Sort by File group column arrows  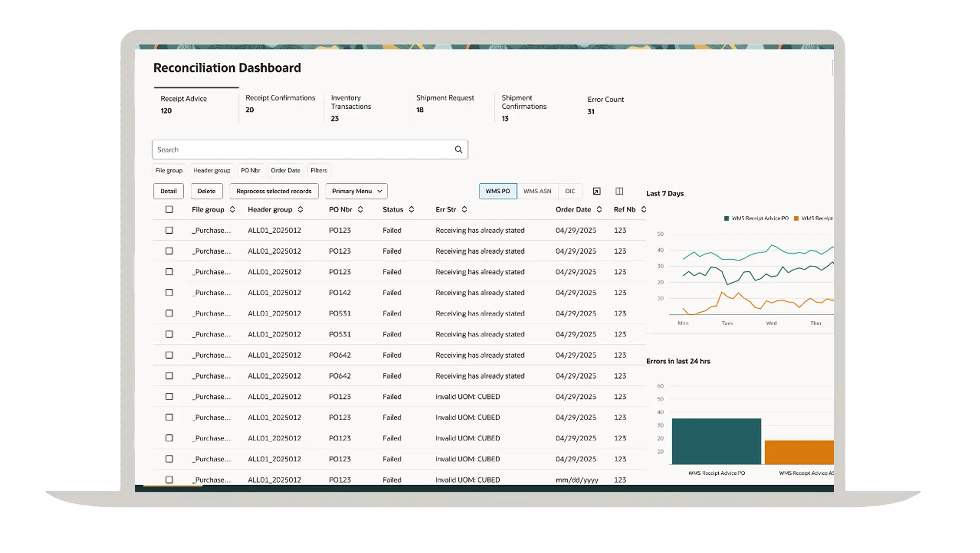point(232,210)
